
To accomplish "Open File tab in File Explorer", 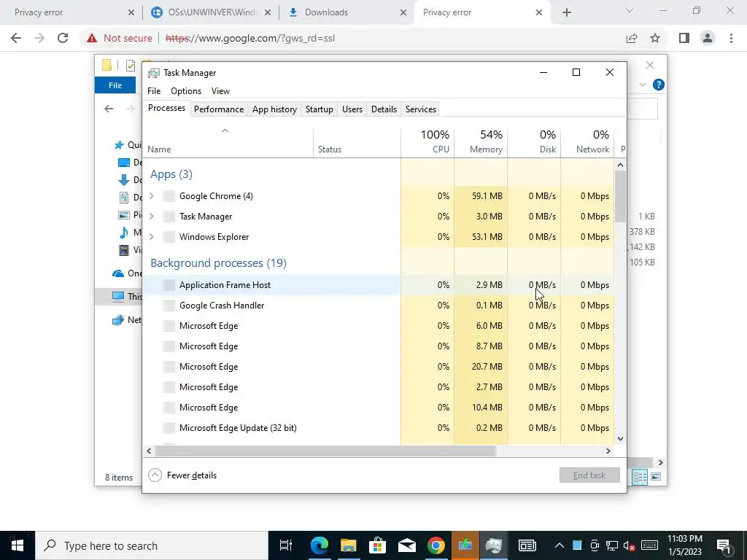I will click(x=115, y=85).
